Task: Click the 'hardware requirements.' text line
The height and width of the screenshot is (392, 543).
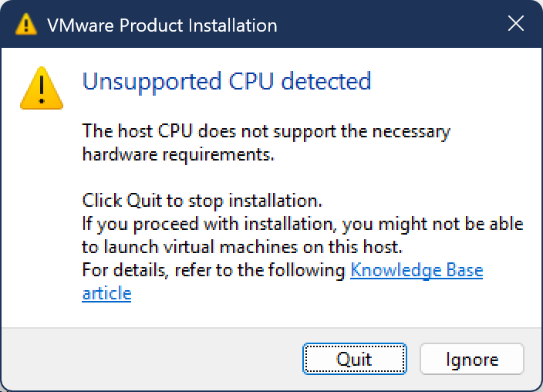Action: tap(178, 154)
